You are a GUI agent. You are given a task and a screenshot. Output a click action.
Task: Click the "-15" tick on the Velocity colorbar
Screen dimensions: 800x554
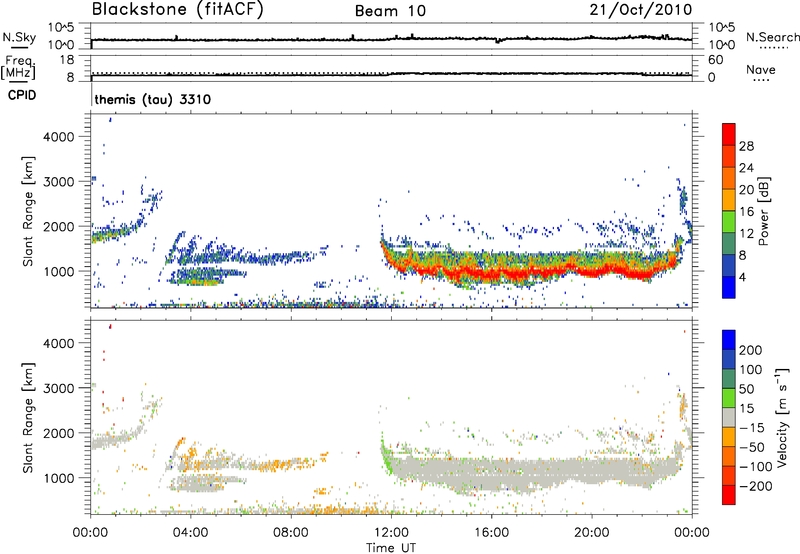coord(751,427)
